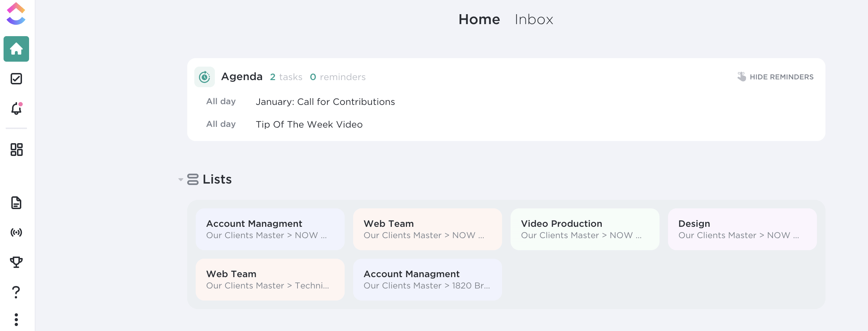Open Web Team list under Techni...
Image resolution: width=868 pixels, height=331 pixels.
click(270, 280)
